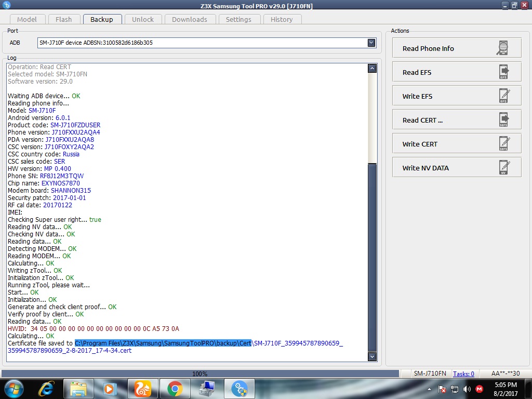The width and height of the screenshot is (532, 399).
Task: Click the CSC country code Russia value
Action: coord(71,154)
